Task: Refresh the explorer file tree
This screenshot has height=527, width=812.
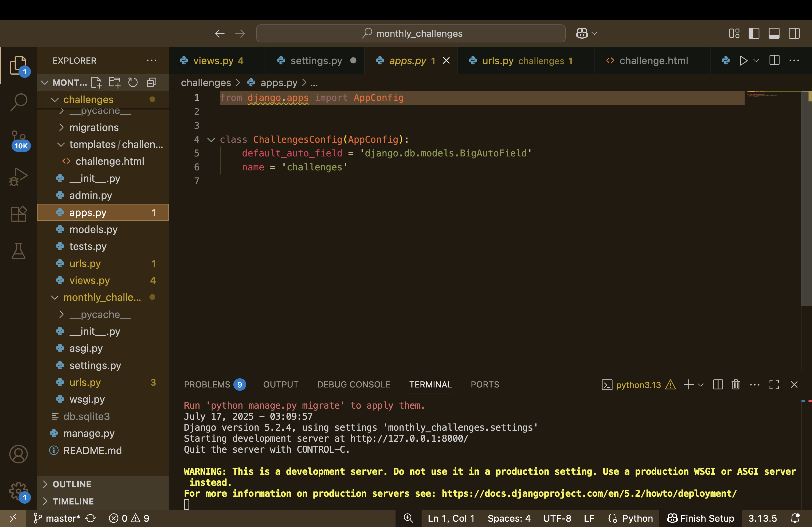Action: tap(133, 82)
